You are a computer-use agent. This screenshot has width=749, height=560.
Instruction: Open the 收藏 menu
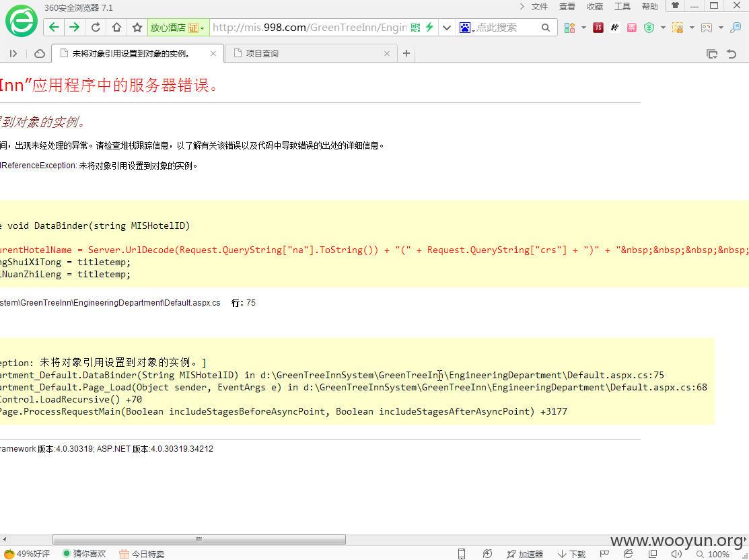pyautogui.click(x=595, y=7)
